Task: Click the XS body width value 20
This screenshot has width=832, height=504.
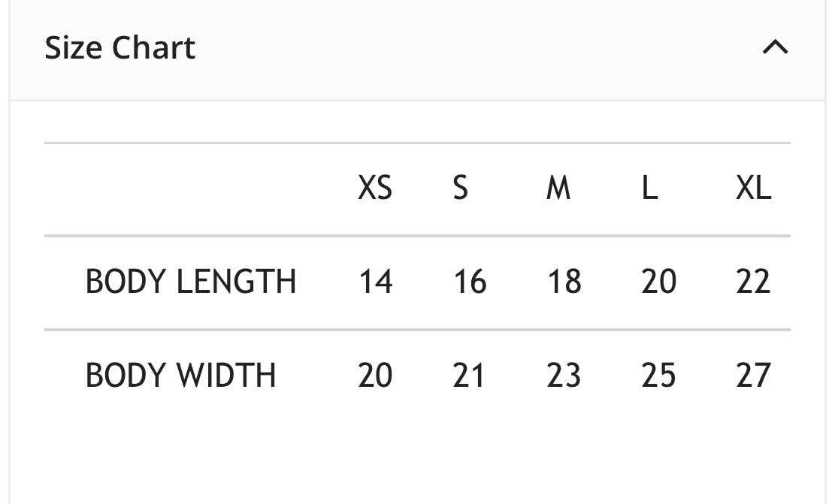Action: (x=375, y=375)
